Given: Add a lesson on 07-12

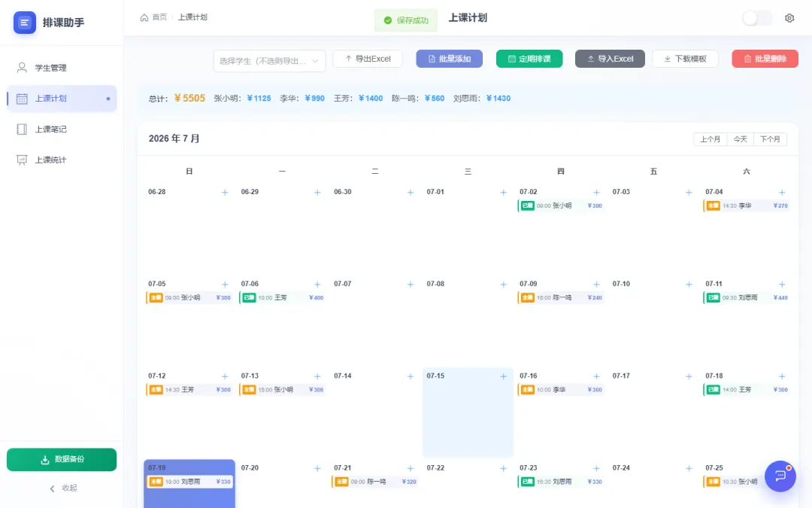Looking at the screenshot, I should click(225, 376).
